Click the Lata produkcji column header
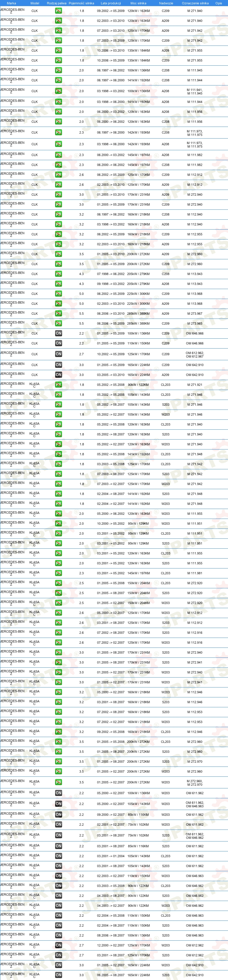Viewport: 228px width, 980px height. tap(111, 3)
